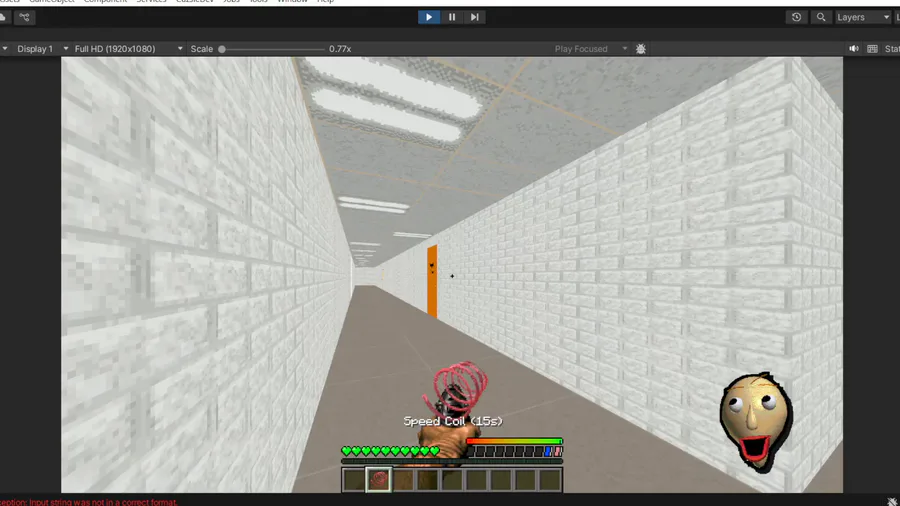The image size is (900, 506).
Task: Open the version control branch icon
Action: point(24,17)
